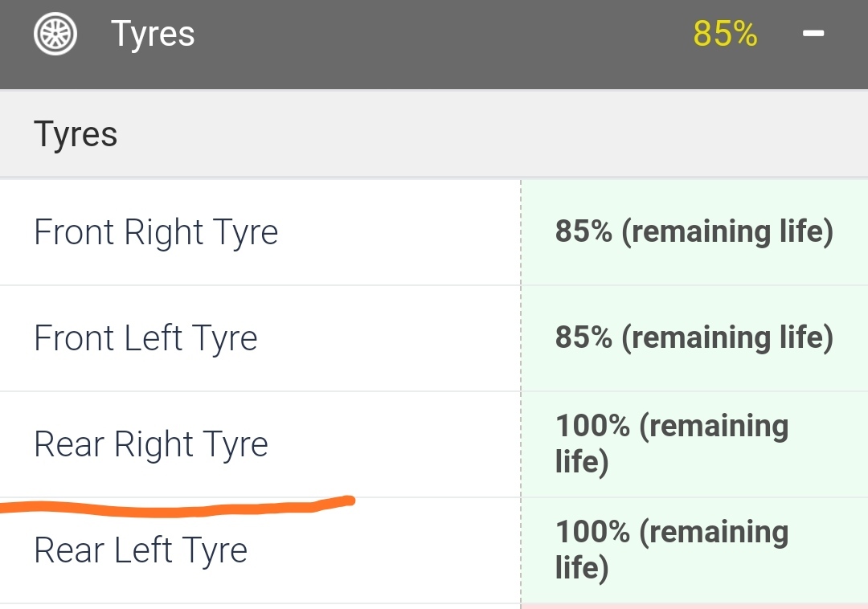This screenshot has width=868, height=609.
Task: Select the Rear Right Tyre label
Action: click(x=151, y=444)
